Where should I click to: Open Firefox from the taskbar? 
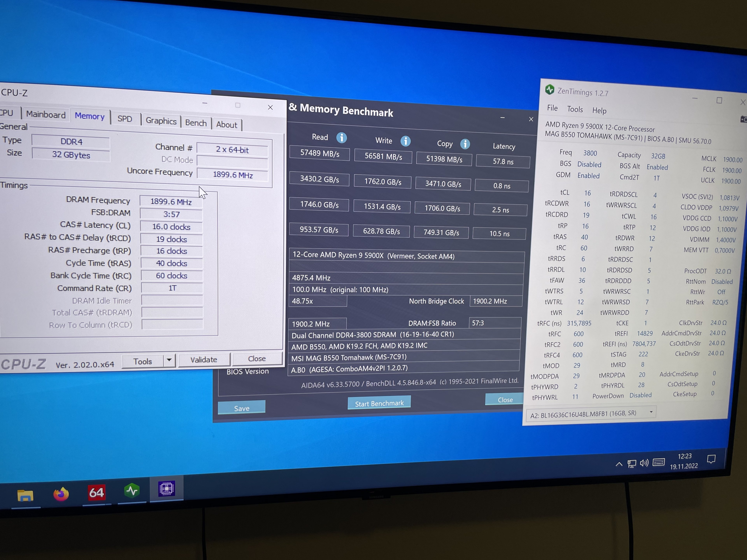pos(61,494)
